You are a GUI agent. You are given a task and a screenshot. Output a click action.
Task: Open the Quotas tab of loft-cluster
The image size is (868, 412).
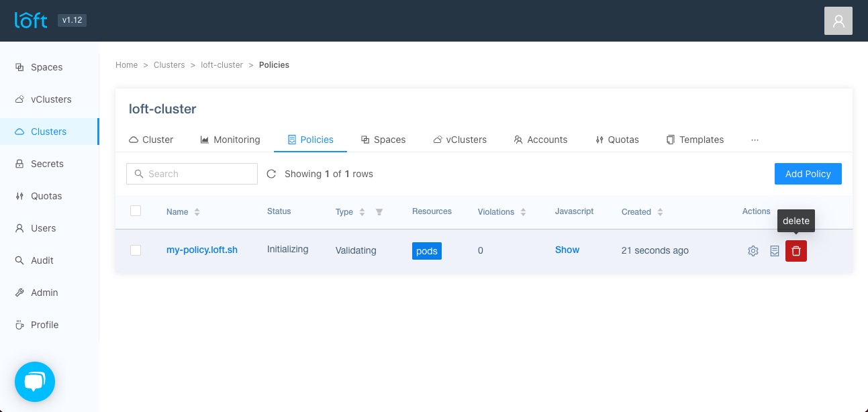[617, 140]
